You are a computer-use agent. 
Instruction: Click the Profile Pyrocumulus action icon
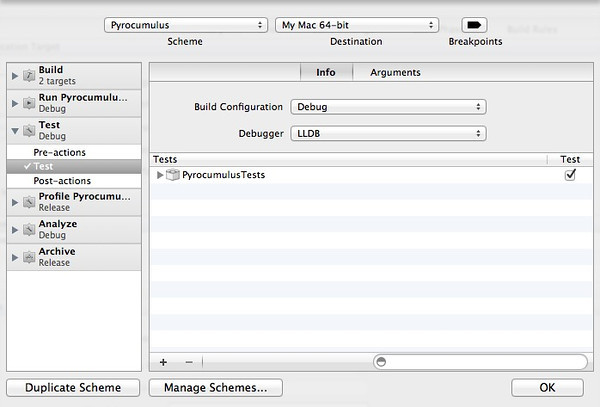(x=29, y=202)
